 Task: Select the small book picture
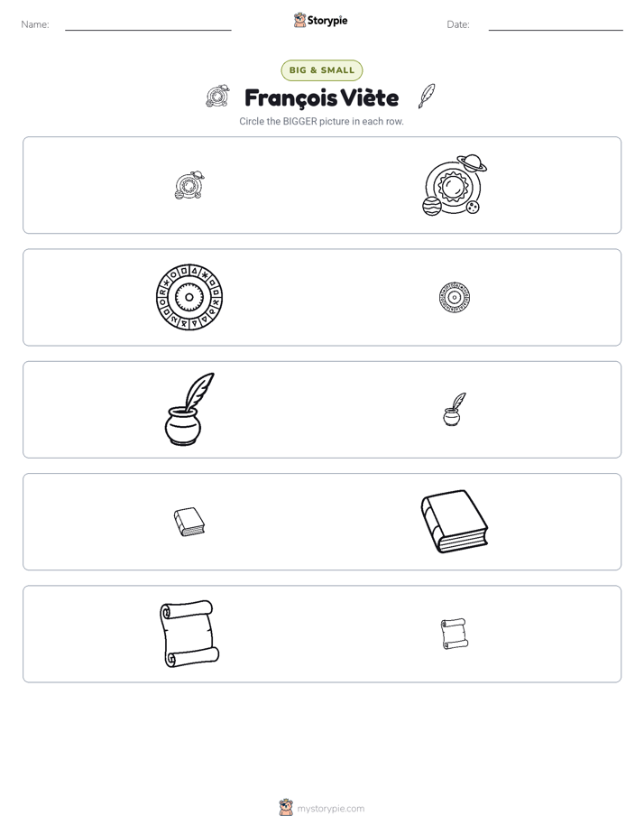189,522
